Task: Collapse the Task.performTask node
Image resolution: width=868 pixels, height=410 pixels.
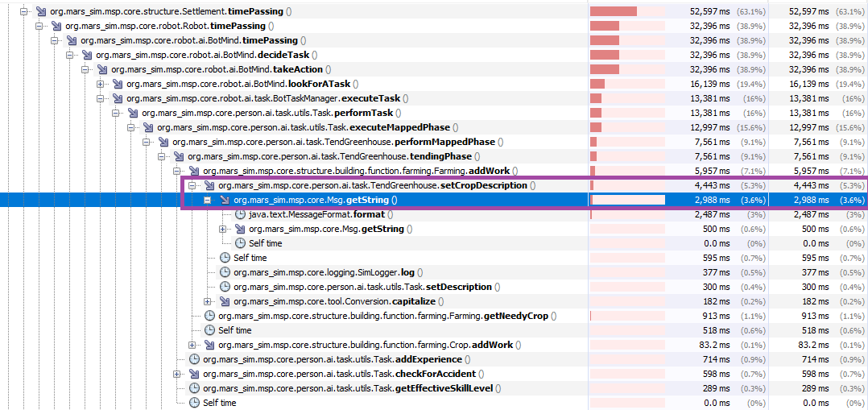Action: tap(116, 113)
